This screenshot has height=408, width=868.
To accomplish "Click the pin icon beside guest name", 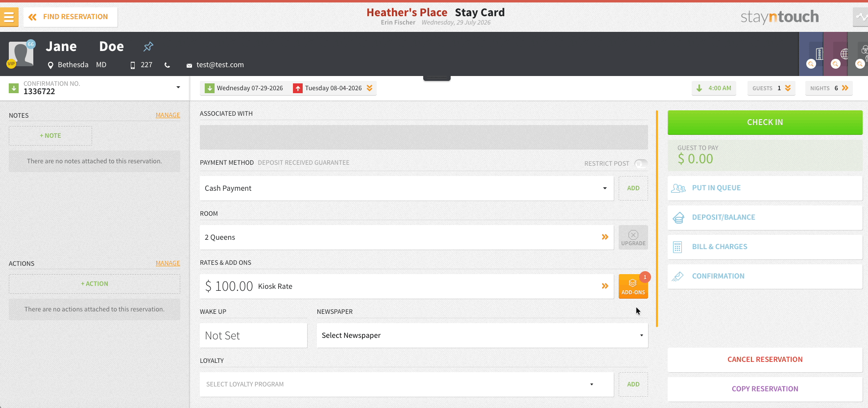I will tap(148, 47).
